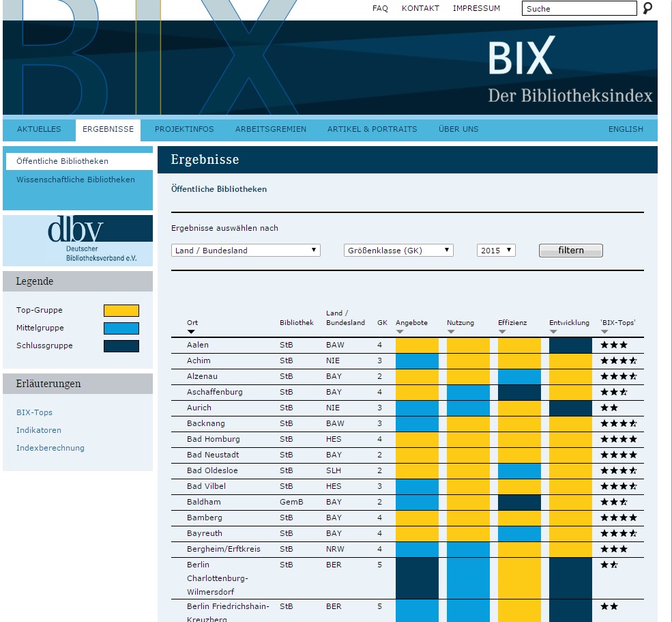Click the Aalen row name

198,345
